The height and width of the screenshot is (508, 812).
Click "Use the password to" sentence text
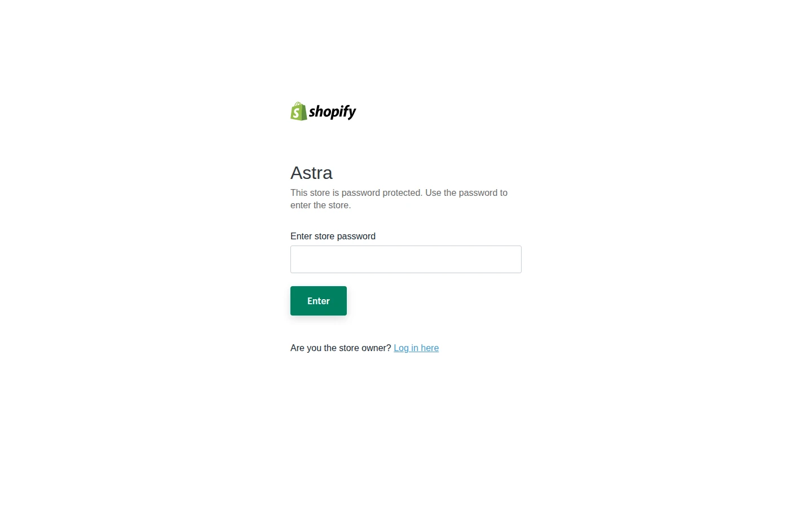coord(466,192)
